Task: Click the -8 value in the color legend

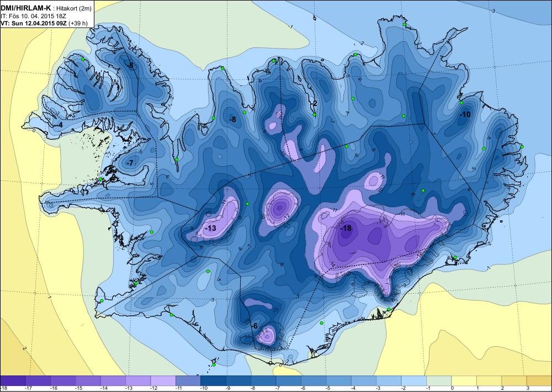Action: (253, 389)
